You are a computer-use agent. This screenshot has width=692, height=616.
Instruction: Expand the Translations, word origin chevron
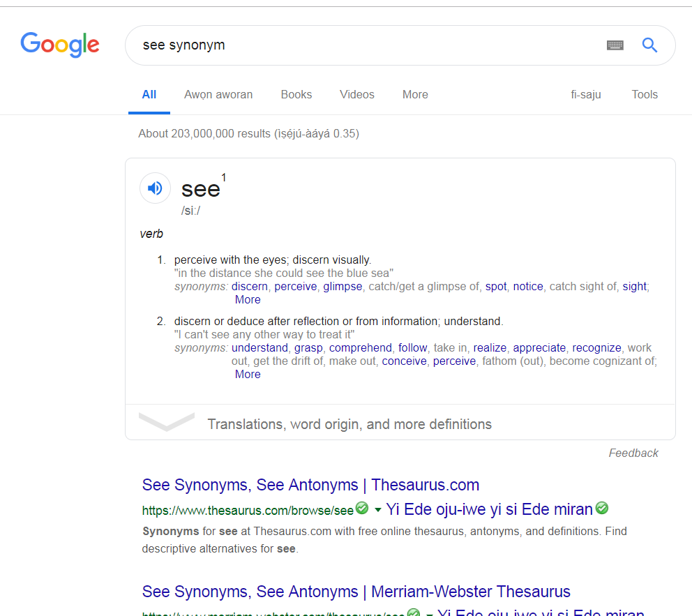point(167,421)
